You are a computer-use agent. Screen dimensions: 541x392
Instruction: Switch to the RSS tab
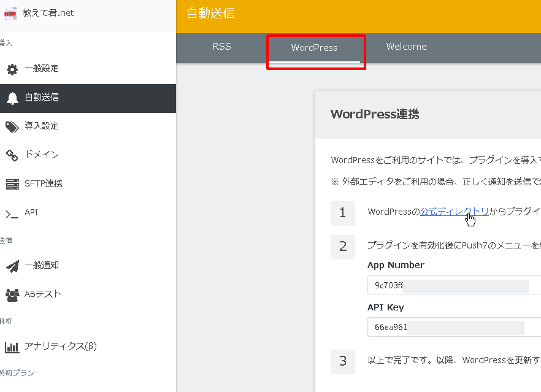(x=222, y=47)
